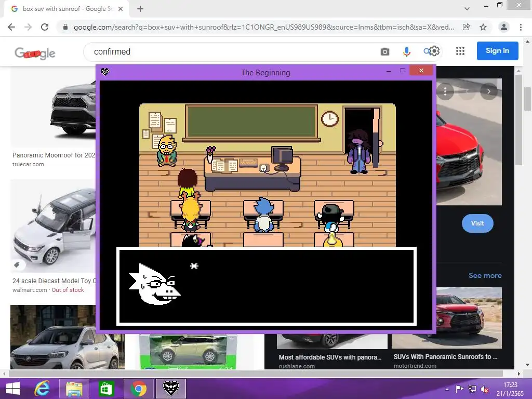Viewport: 532px width, 399px height.
Task: Open the green boxed toy car image
Action: pyautogui.click(x=188, y=352)
